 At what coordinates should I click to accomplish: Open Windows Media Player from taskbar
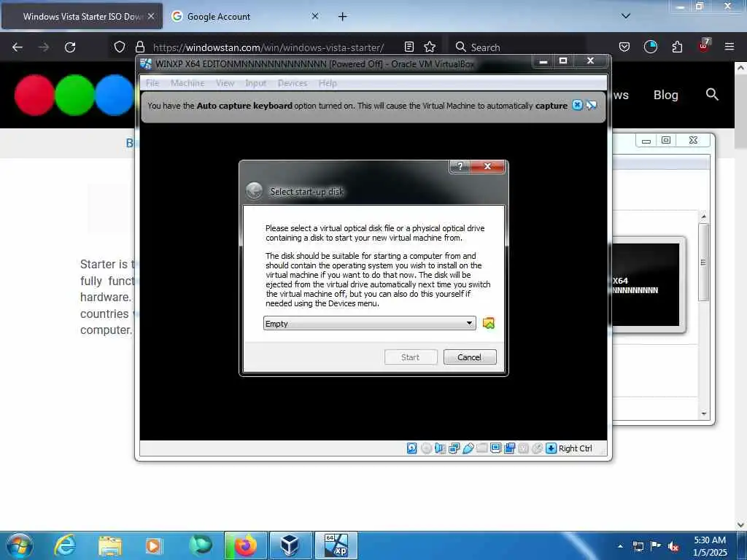tap(153, 546)
